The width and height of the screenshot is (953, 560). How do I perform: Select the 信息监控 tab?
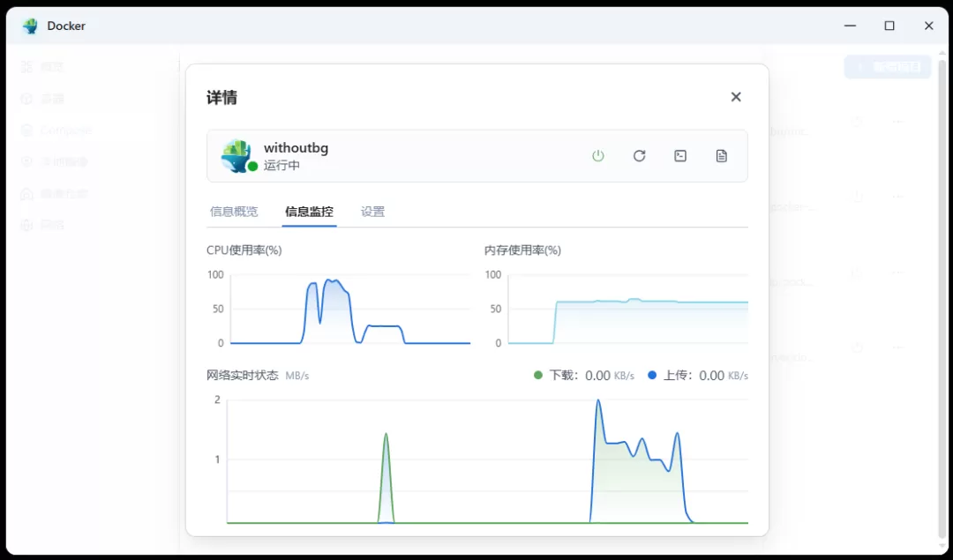click(x=309, y=212)
